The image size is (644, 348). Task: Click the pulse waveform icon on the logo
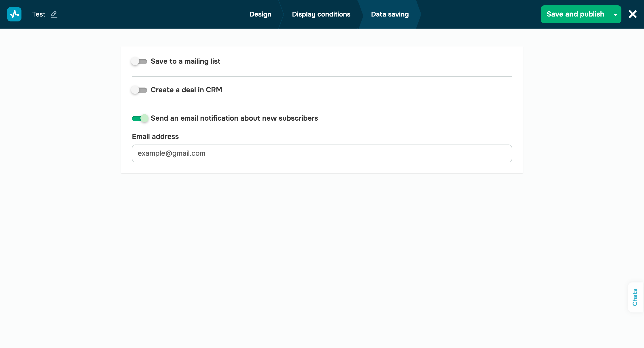[x=14, y=14]
